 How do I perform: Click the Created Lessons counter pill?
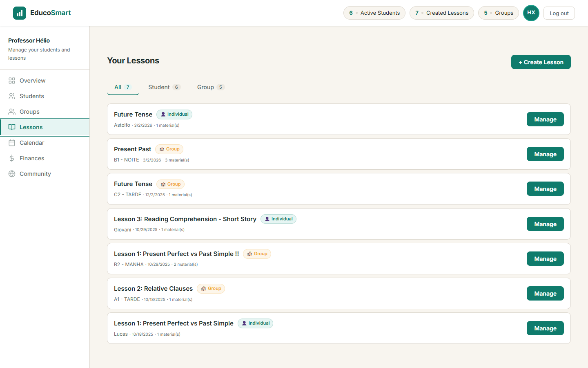[441, 13]
